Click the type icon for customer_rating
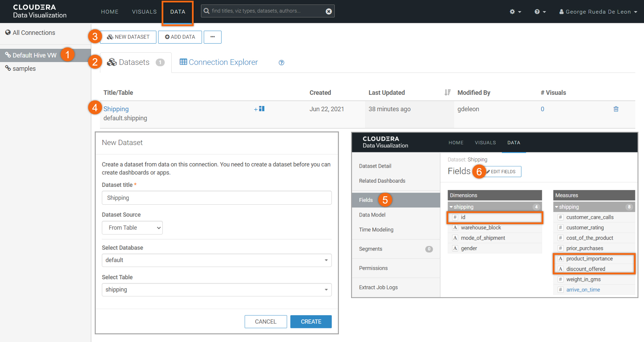 pyautogui.click(x=560, y=228)
